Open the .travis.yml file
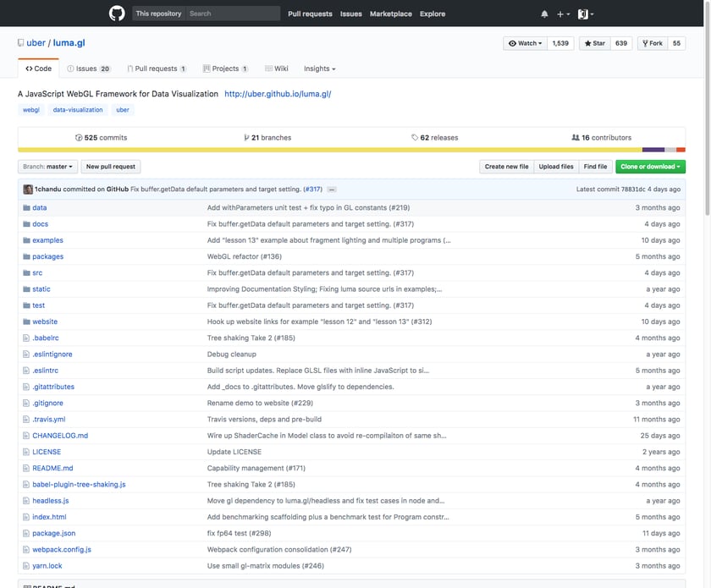Screen dimensions: 711x588 tap(48, 420)
